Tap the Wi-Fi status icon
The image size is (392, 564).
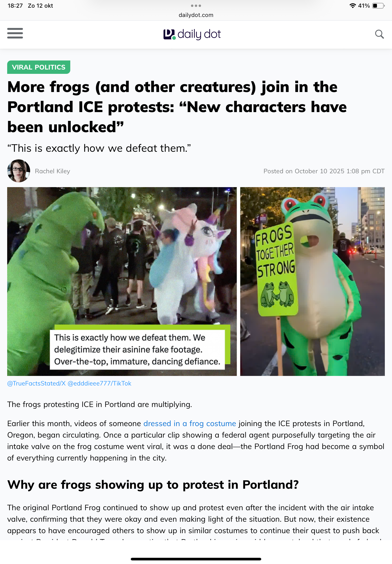pos(353,6)
